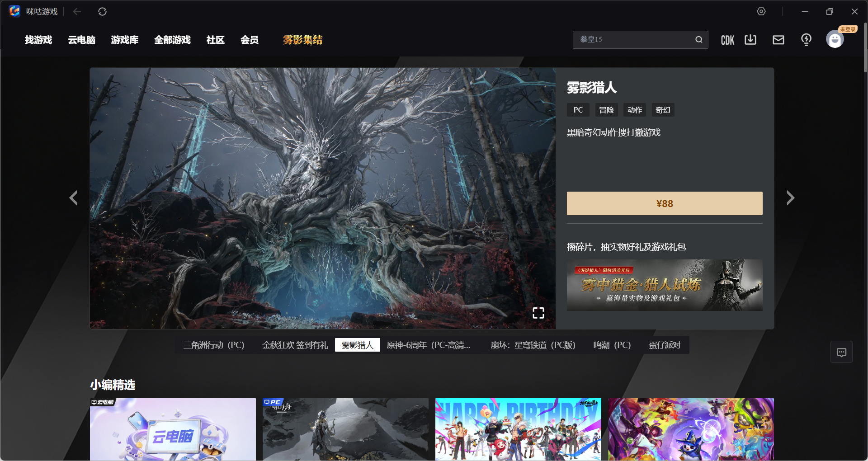Show the previous banner slide
Screen dimensions: 868x461
[x=73, y=198]
